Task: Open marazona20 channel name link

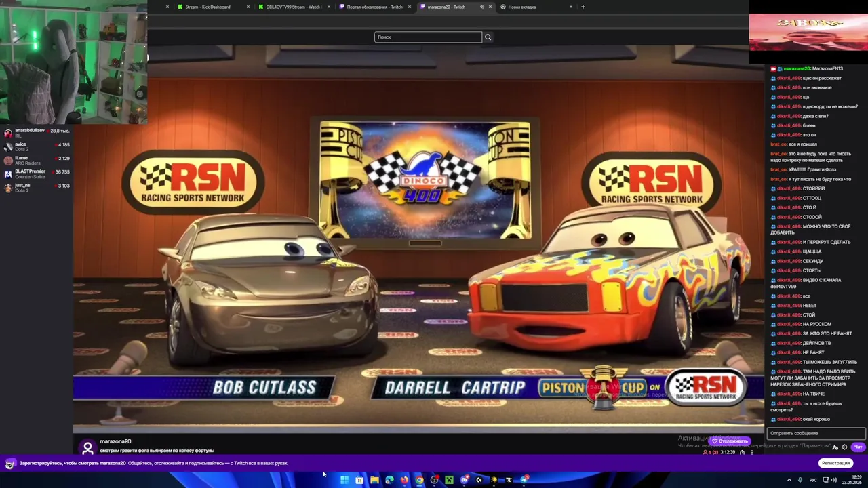Action: coord(115,442)
